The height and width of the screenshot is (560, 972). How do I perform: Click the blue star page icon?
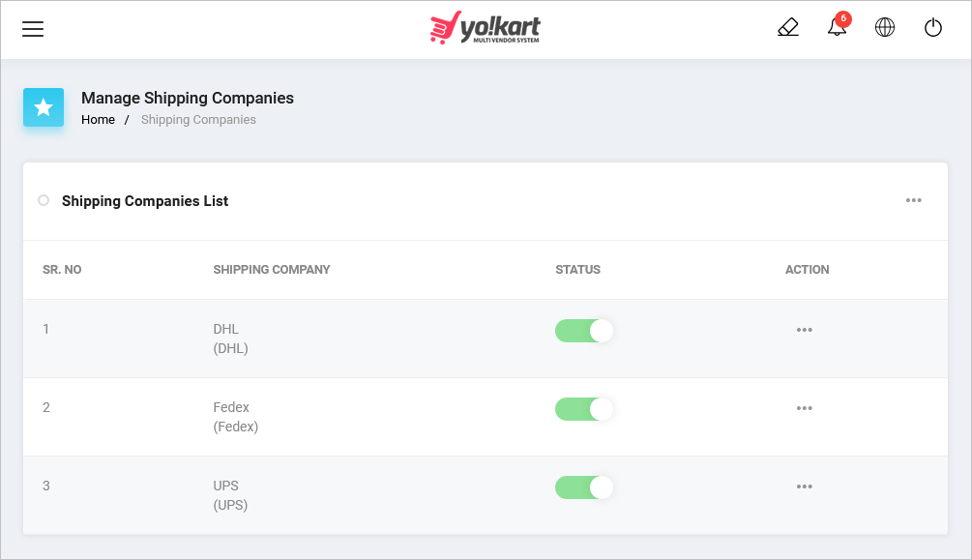tap(44, 107)
